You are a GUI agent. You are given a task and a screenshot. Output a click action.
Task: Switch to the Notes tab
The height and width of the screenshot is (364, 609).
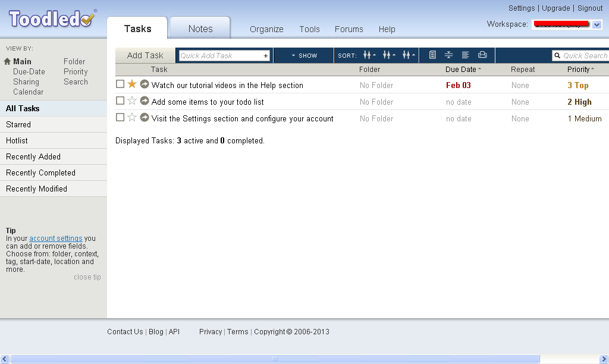point(200,29)
